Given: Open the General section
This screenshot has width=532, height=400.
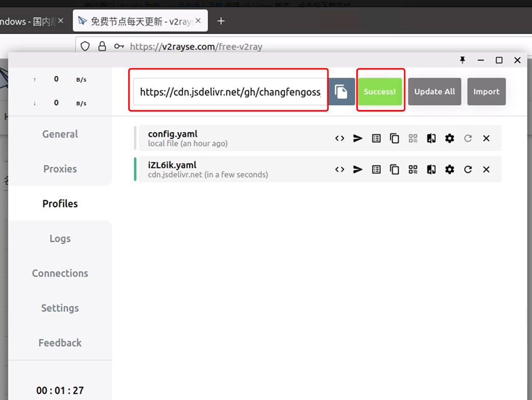Looking at the screenshot, I should pyautogui.click(x=60, y=134).
